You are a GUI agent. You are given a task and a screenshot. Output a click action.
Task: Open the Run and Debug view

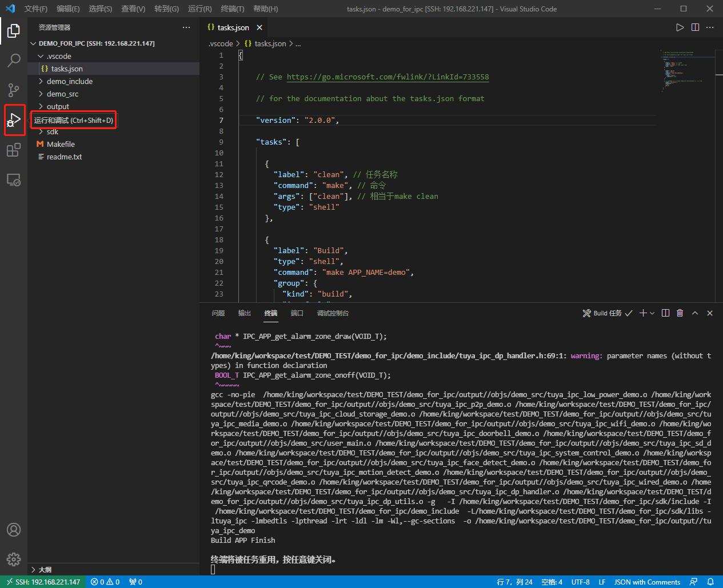point(14,120)
